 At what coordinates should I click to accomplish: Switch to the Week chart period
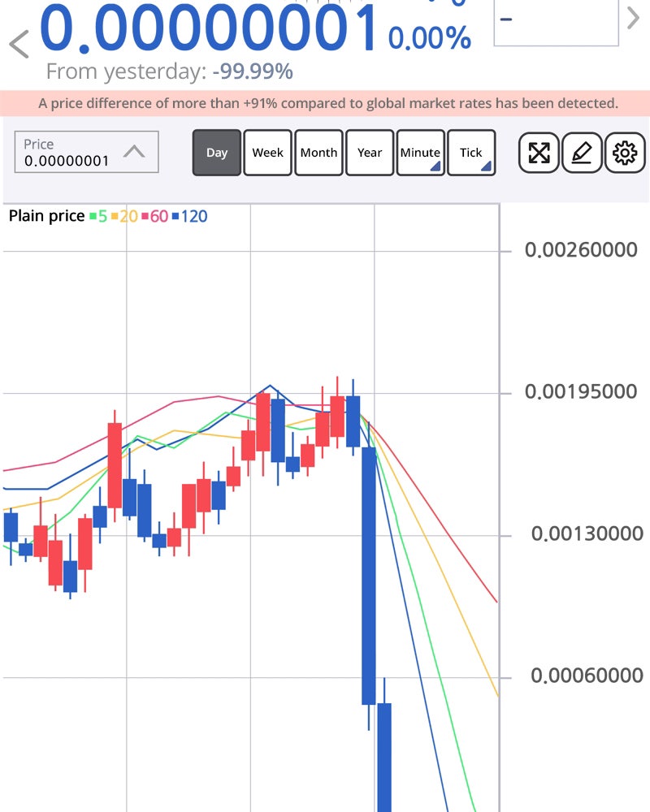pos(267,153)
